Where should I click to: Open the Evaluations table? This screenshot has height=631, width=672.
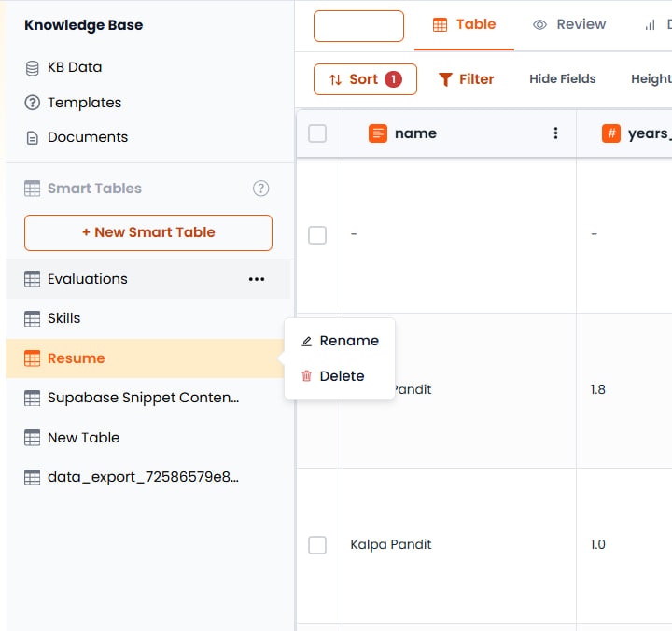(147, 279)
